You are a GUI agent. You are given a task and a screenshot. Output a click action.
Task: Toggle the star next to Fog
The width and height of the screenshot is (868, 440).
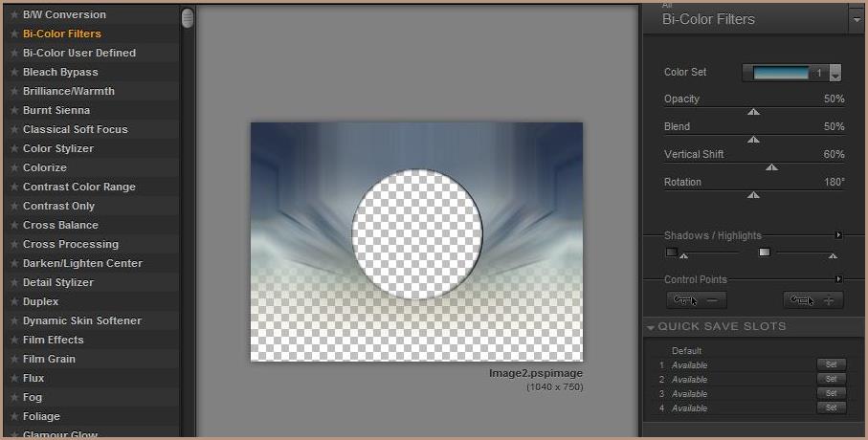(x=13, y=397)
